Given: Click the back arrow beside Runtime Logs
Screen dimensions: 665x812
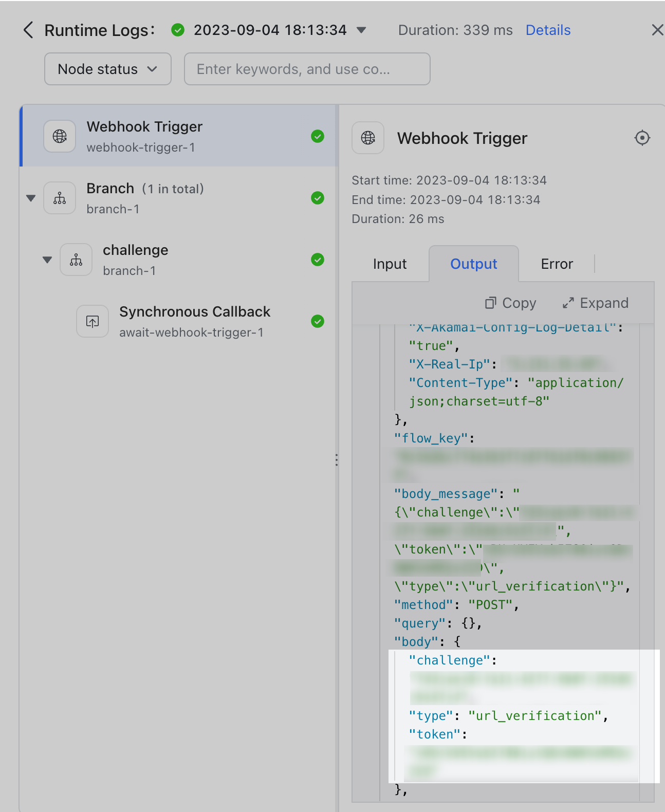Looking at the screenshot, I should (29, 30).
